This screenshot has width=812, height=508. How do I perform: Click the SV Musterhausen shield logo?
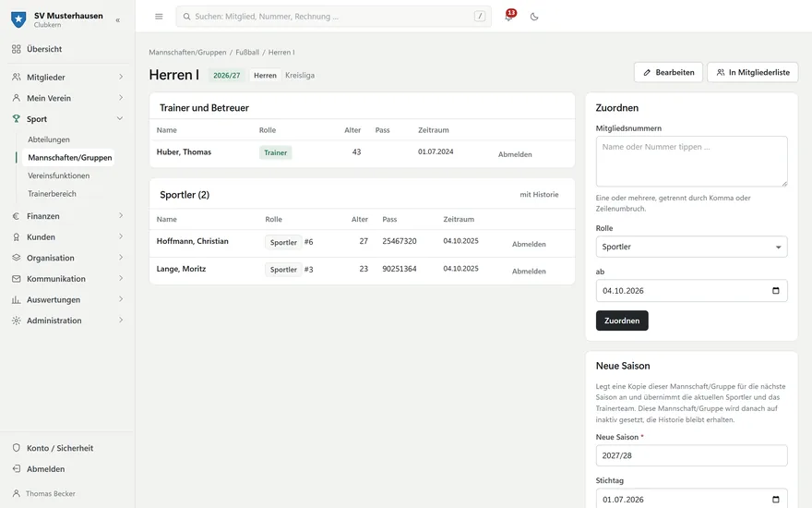(x=18, y=19)
